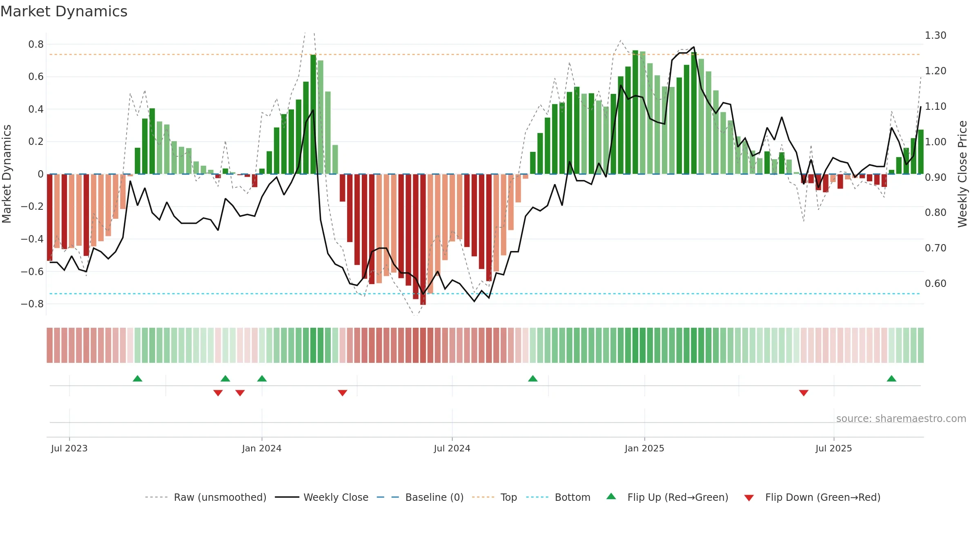Viewport: 980px width, 551px height.
Task: Open the source: sharemaestro.com attribution
Action: pos(901,418)
